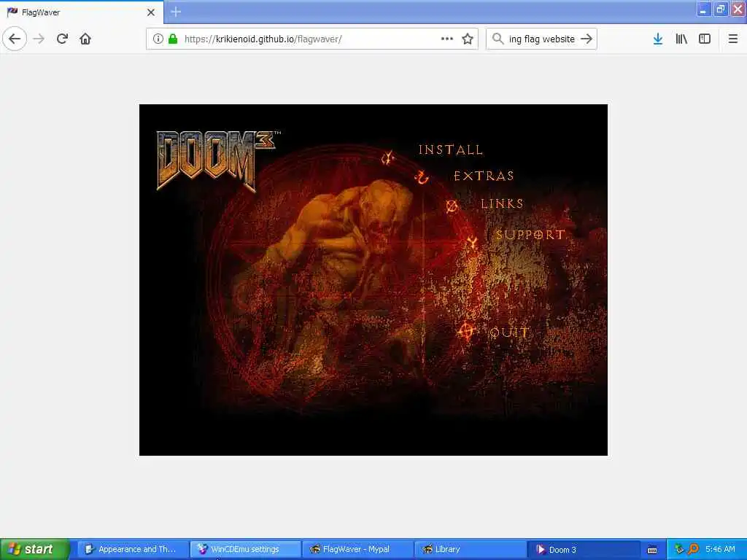Switch to Library taskbar window
747x560 pixels.
click(469, 549)
